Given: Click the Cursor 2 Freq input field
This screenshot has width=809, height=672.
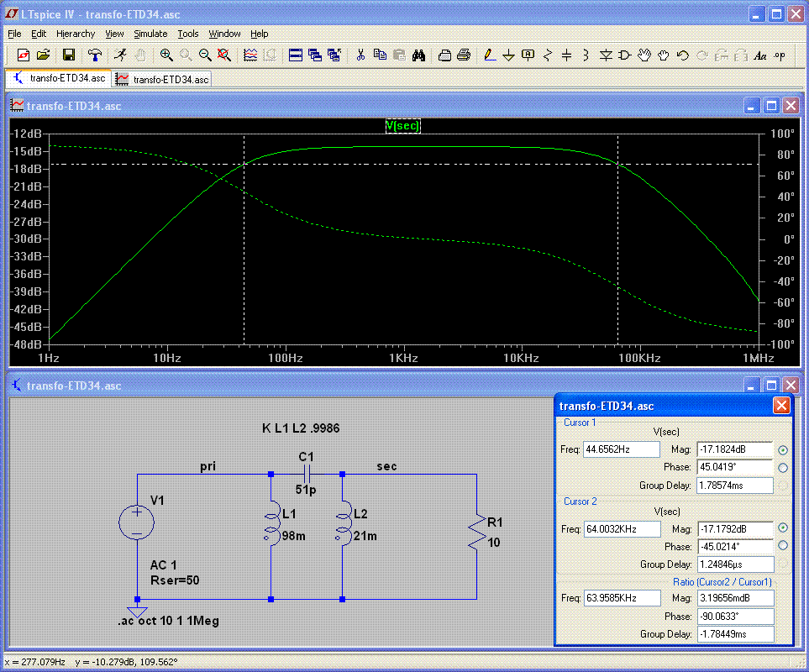Looking at the screenshot, I should 622,528.
